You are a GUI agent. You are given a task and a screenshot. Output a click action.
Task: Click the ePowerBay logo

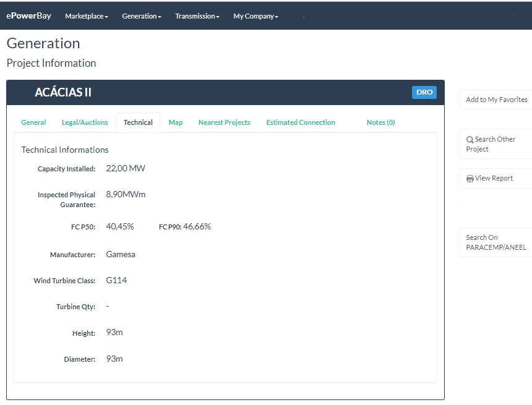29,15
